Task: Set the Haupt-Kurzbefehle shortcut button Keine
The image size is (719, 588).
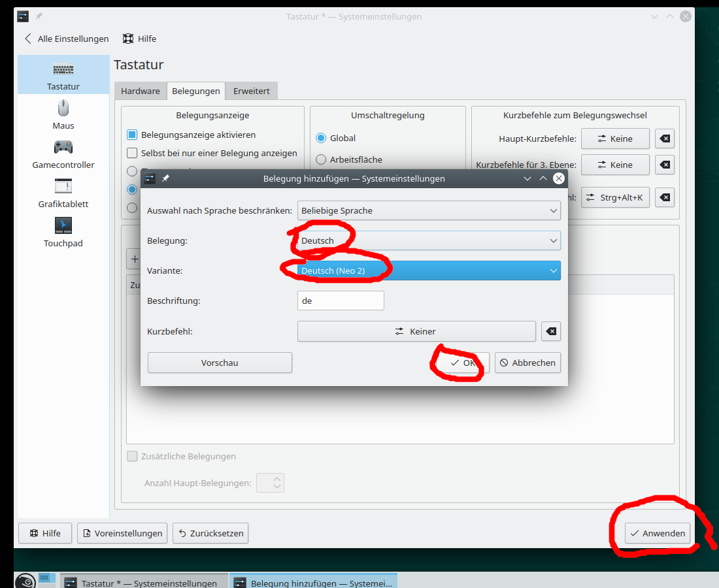Action: coord(615,139)
